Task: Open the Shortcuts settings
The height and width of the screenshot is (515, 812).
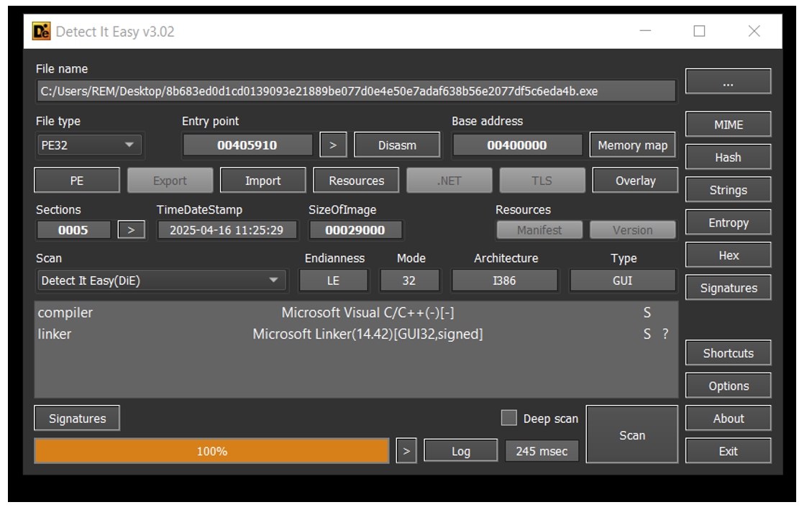Action: pos(728,353)
